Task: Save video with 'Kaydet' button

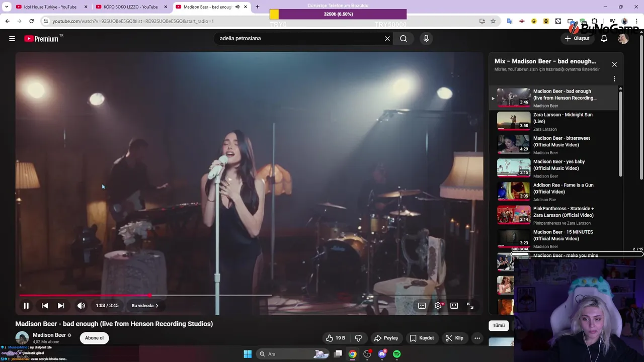Action: click(422, 338)
